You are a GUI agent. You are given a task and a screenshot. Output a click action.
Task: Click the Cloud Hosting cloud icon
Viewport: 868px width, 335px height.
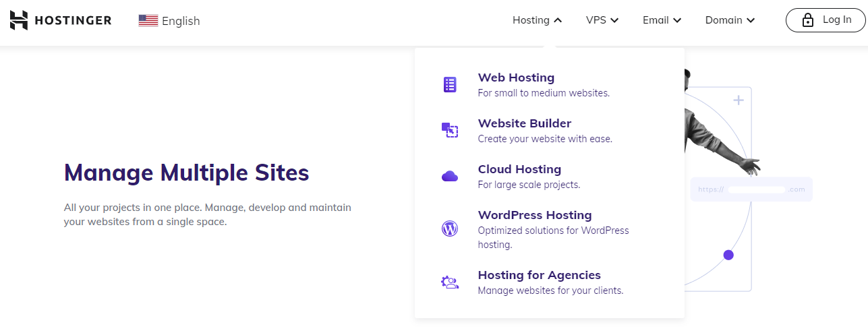coord(450,176)
